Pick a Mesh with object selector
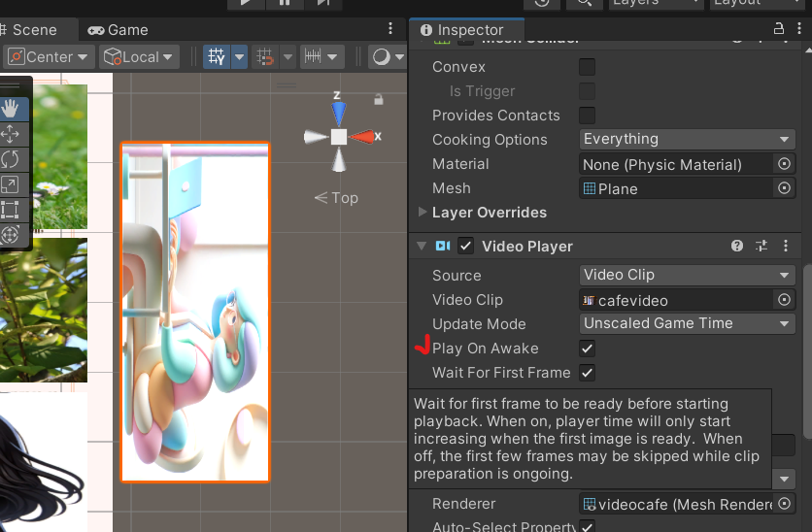Image resolution: width=812 pixels, height=532 pixels. tap(784, 188)
